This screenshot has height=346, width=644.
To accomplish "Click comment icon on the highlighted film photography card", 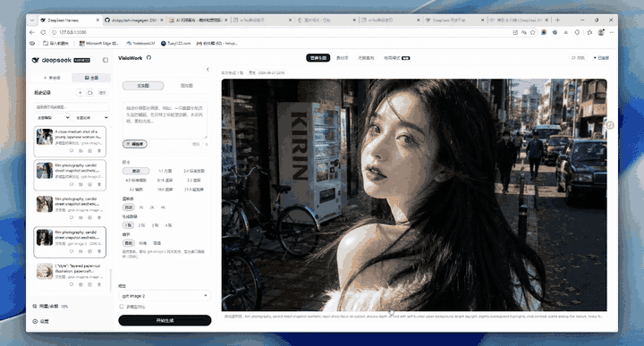I will (71, 251).
